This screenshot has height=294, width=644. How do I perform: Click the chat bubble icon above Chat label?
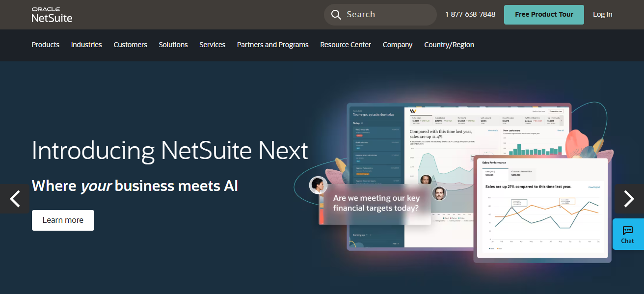(627, 231)
